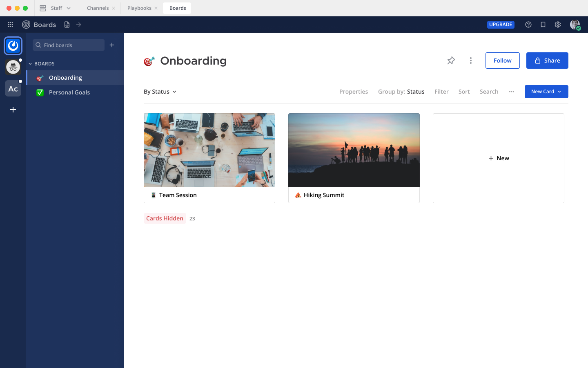Click the UPGRADE badge
The image size is (588, 368).
501,25
